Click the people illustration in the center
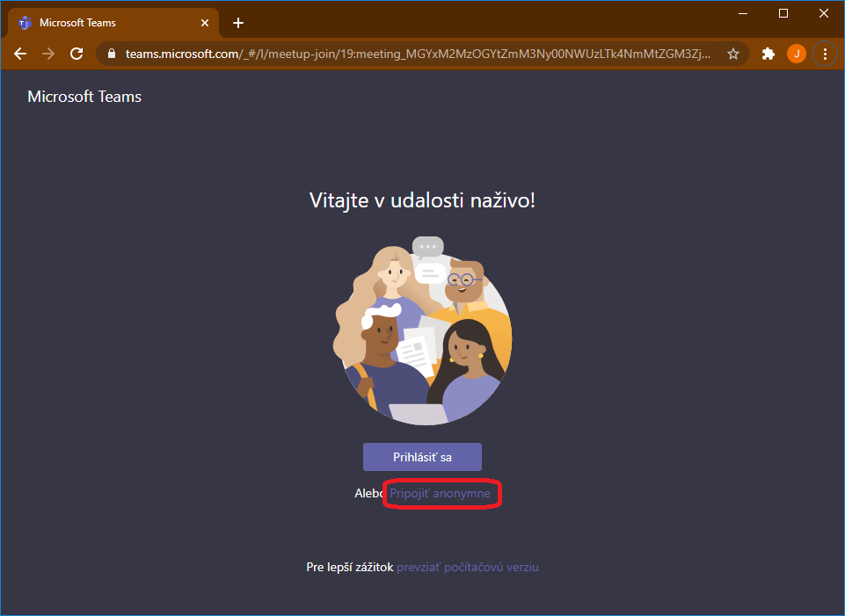845x616 pixels. coord(422,330)
